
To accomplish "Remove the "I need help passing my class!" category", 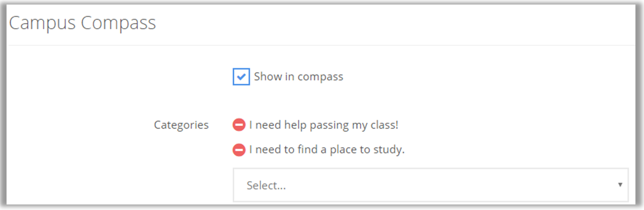I will (x=239, y=125).
